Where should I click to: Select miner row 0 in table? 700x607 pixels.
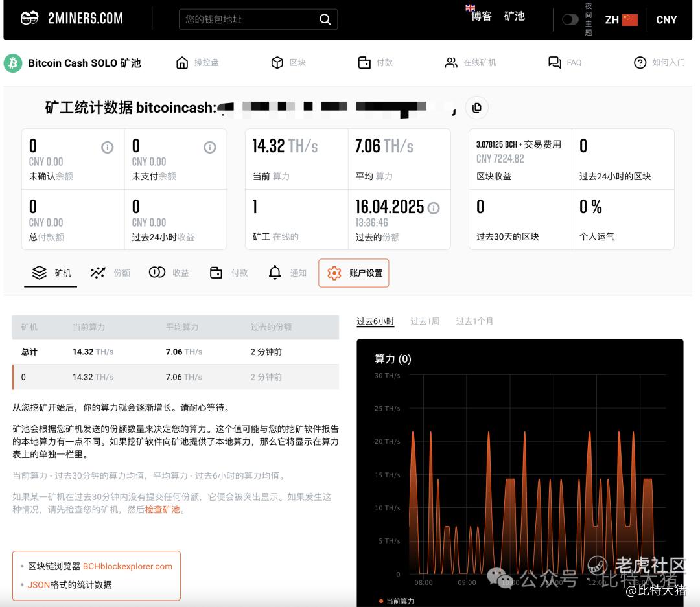point(176,377)
